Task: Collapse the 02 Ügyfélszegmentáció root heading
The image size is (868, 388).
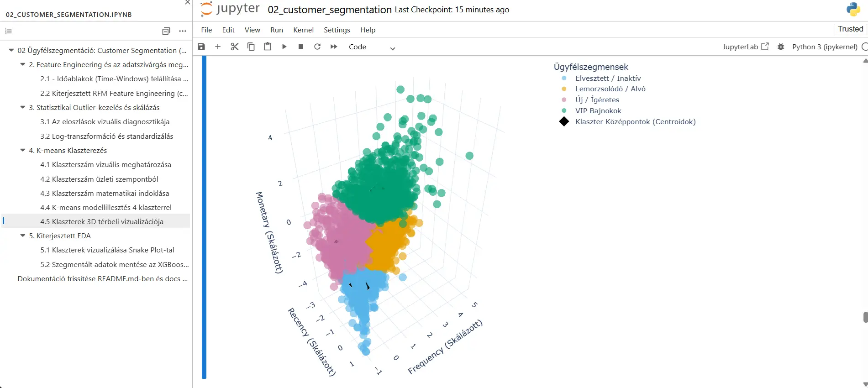Action: click(11, 50)
